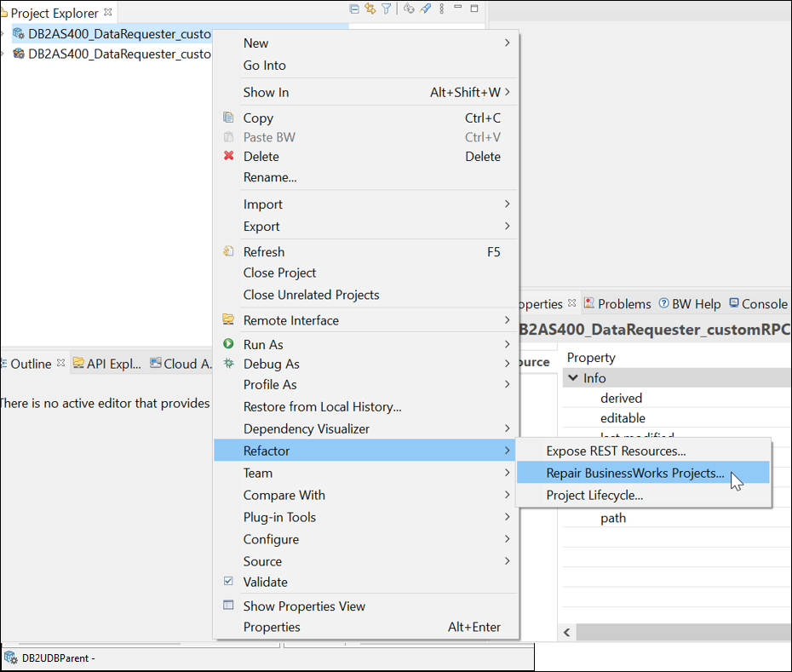Click the blue highlighter marker icon in toolbar
Viewport: 792px width, 672px height.
[425, 9]
